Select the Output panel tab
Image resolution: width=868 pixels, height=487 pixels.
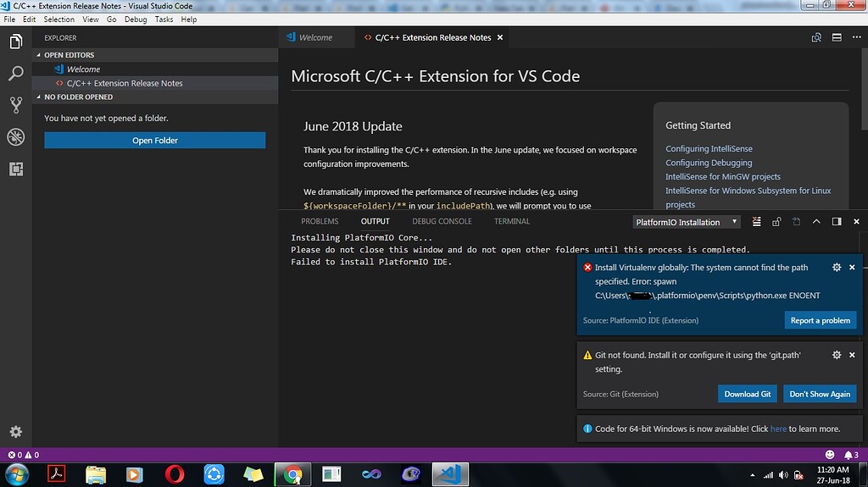click(x=376, y=221)
